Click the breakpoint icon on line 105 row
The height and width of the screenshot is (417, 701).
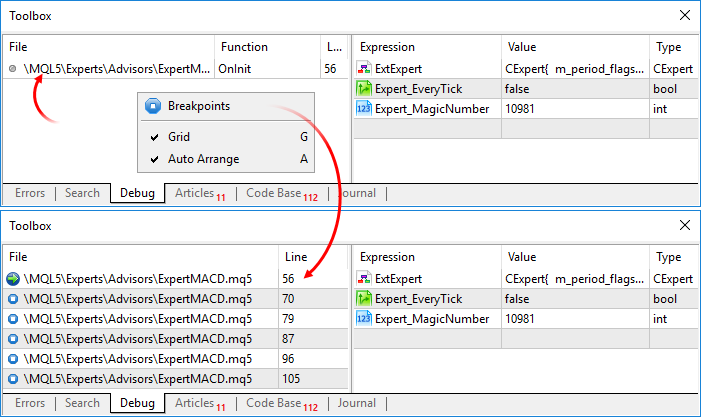[x=12, y=379]
